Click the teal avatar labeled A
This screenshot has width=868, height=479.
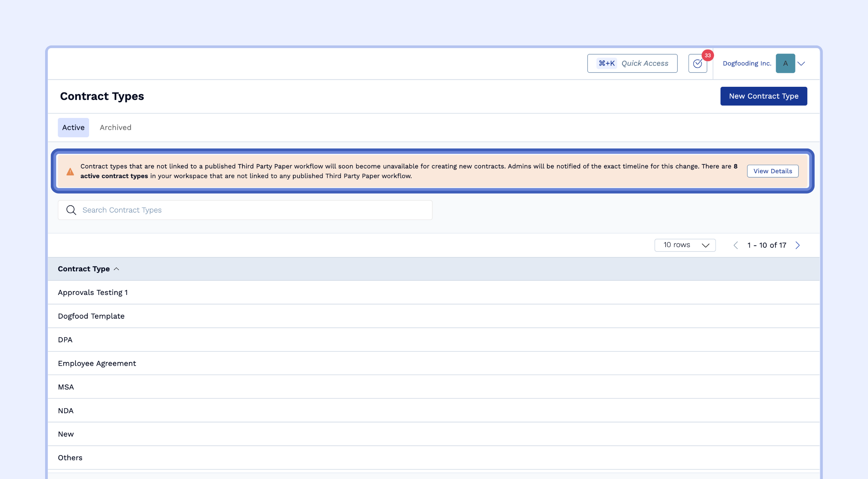tap(785, 63)
